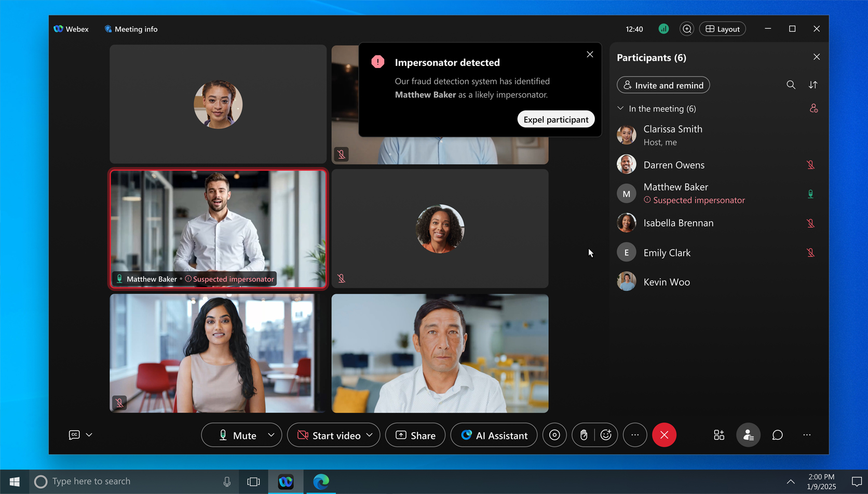
Task: Turn on camera with Start video
Action: coord(329,435)
